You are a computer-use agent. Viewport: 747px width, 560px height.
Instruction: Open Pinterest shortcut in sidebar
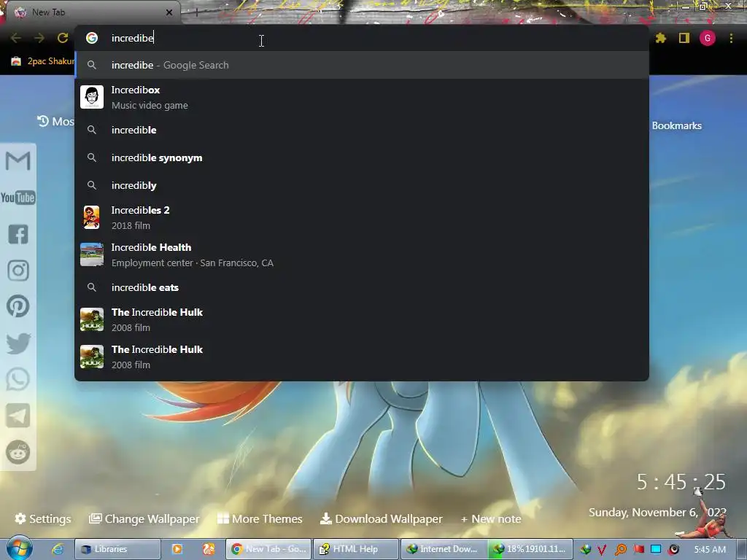coord(18,306)
